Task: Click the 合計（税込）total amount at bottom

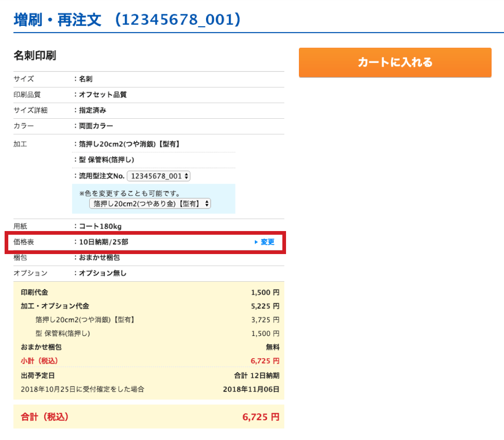Action: [x=260, y=417]
